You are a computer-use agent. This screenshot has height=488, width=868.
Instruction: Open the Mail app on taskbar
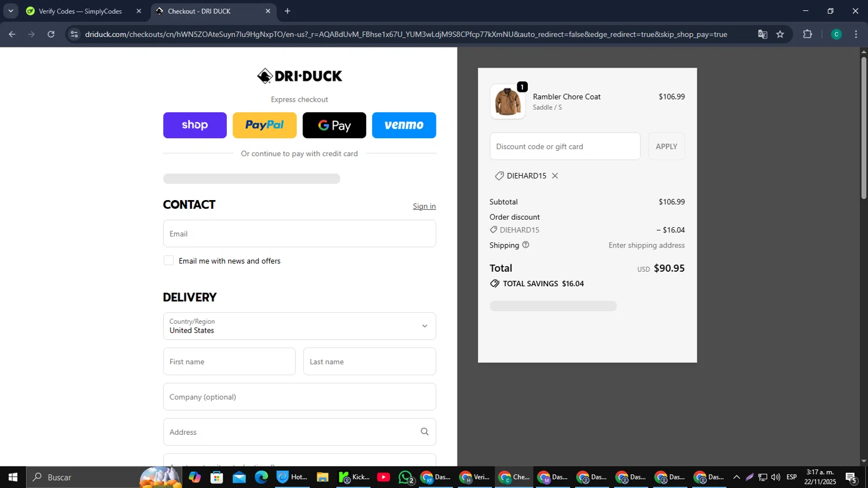click(x=239, y=477)
